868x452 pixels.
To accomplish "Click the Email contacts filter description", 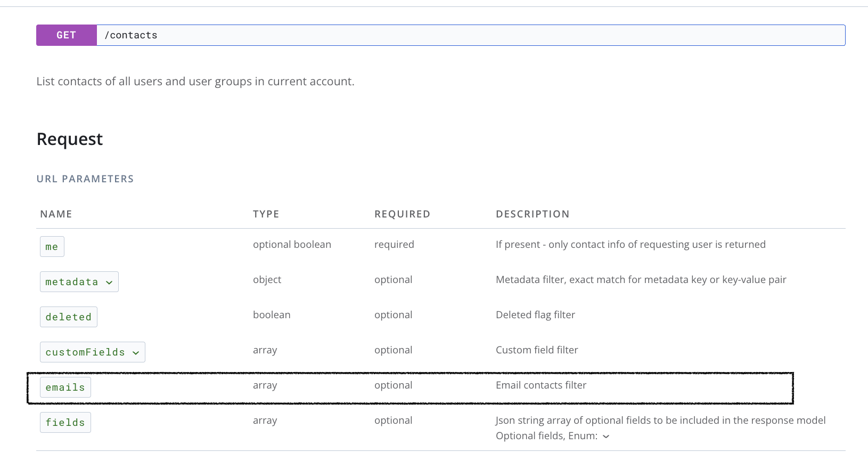I will 541,385.
